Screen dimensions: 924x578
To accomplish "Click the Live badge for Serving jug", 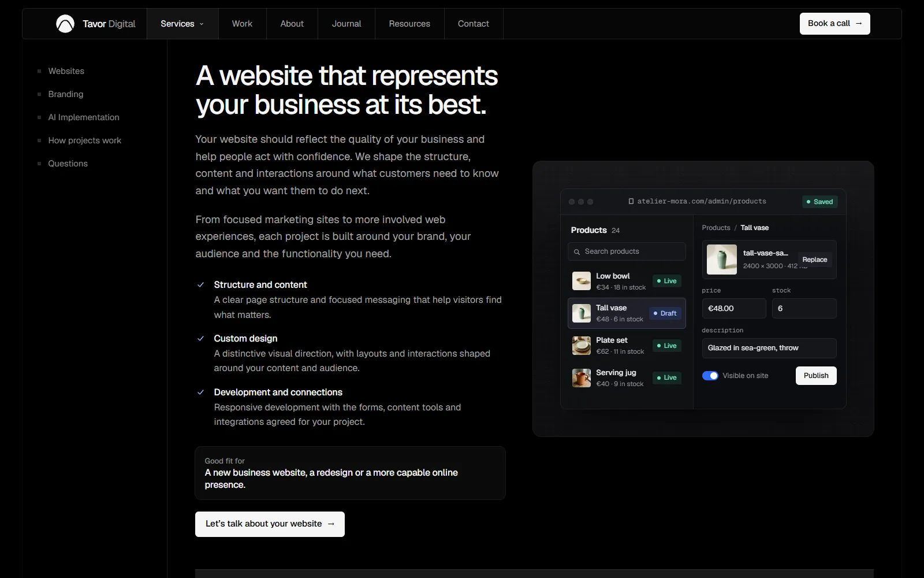I will [x=667, y=378].
